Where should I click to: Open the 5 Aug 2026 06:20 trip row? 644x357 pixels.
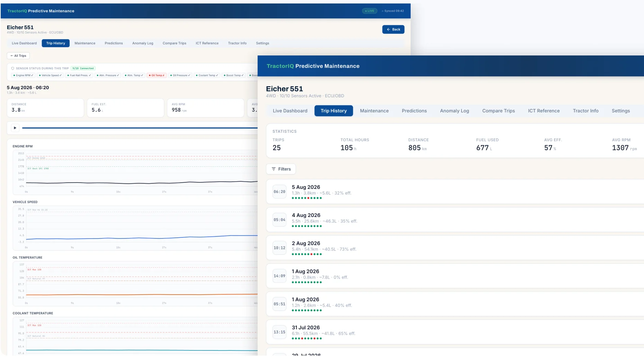point(455,192)
